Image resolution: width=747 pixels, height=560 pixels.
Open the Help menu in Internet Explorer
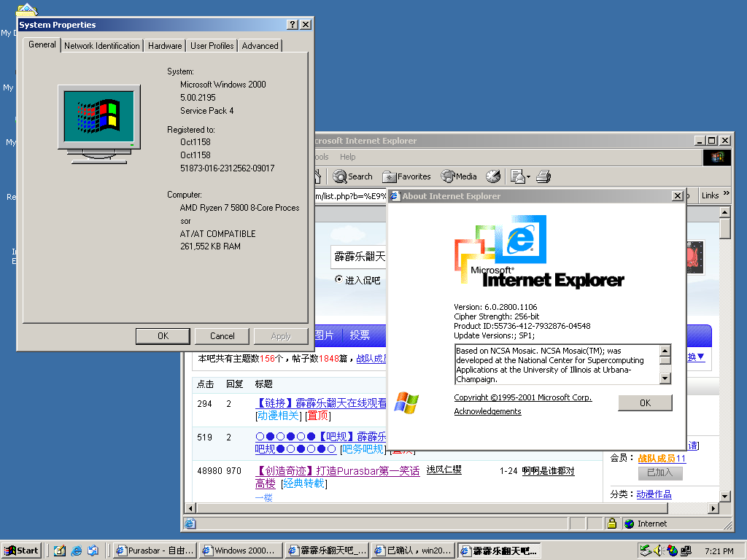[x=347, y=157]
